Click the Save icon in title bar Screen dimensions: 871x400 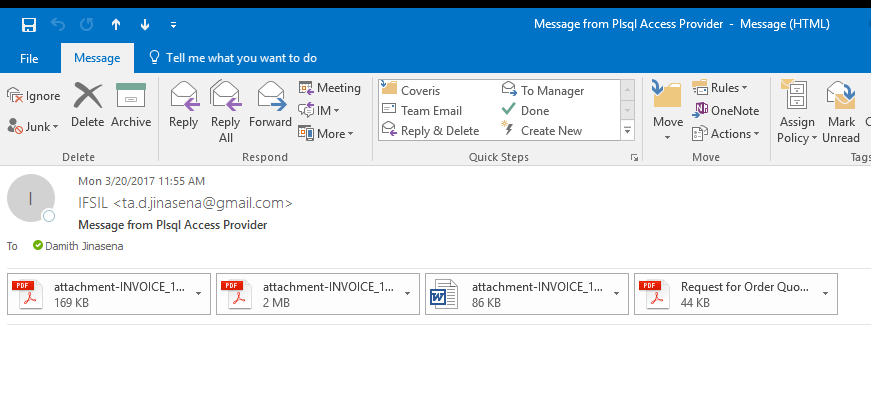tap(29, 23)
